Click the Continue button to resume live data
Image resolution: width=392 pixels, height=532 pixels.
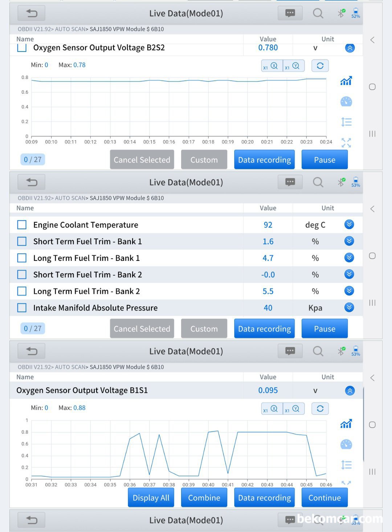[x=324, y=498]
